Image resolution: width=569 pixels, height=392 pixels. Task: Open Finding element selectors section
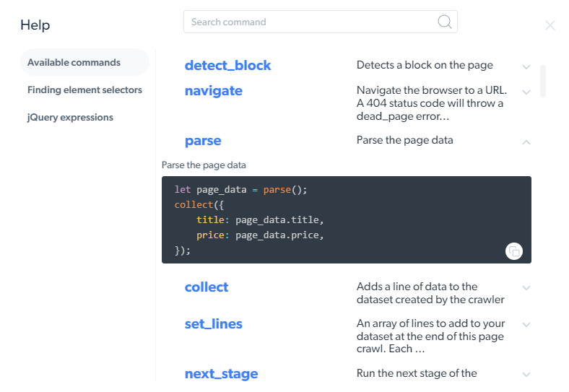tap(84, 90)
